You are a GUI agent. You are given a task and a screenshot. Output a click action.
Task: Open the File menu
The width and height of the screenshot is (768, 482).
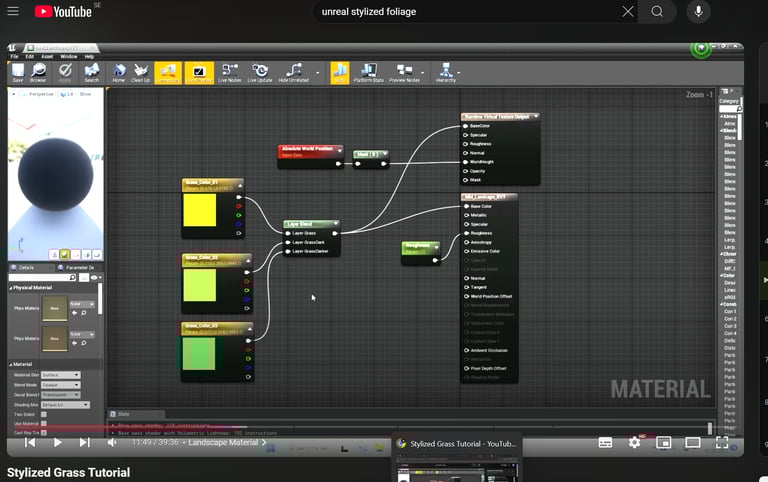[x=15, y=56]
